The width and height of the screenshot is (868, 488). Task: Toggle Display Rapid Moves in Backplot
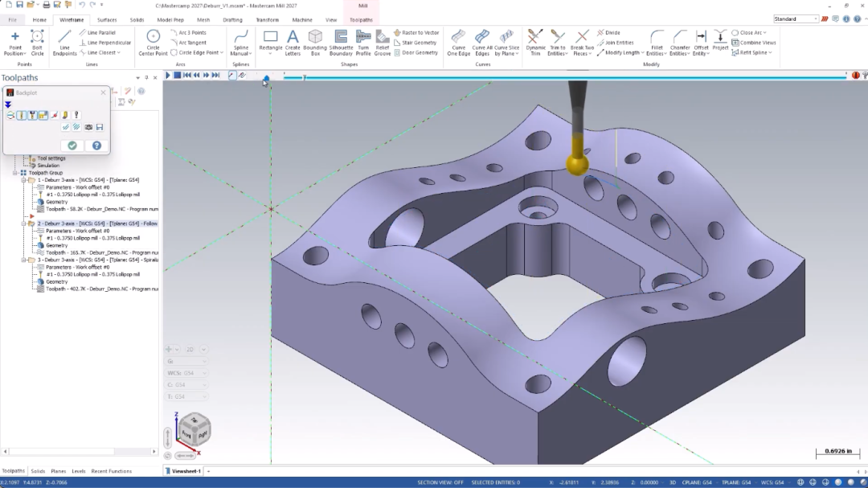(x=43, y=115)
